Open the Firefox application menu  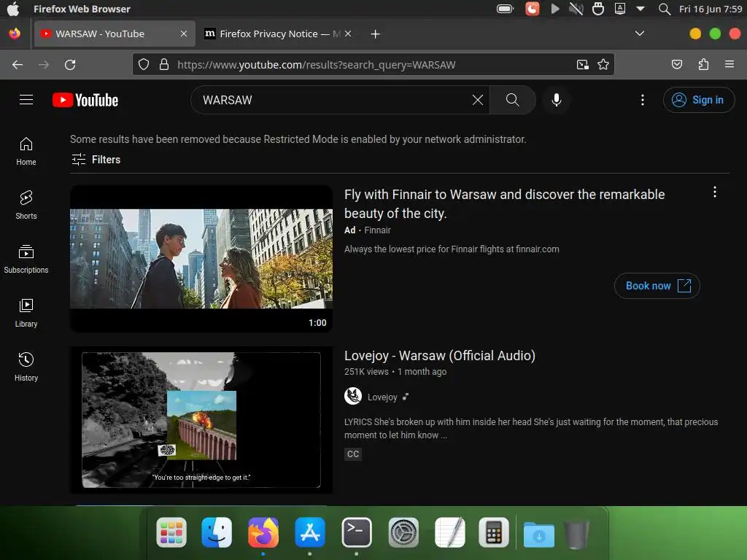coord(729,64)
